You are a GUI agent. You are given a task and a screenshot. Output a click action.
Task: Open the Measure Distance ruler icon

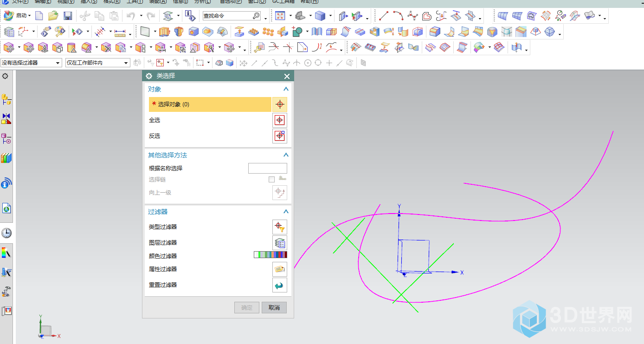pyautogui.click(x=120, y=32)
